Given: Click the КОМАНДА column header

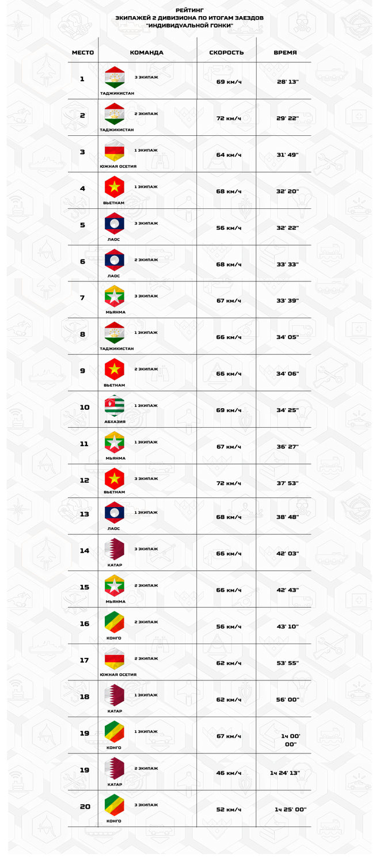Looking at the screenshot, I should (x=147, y=52).
